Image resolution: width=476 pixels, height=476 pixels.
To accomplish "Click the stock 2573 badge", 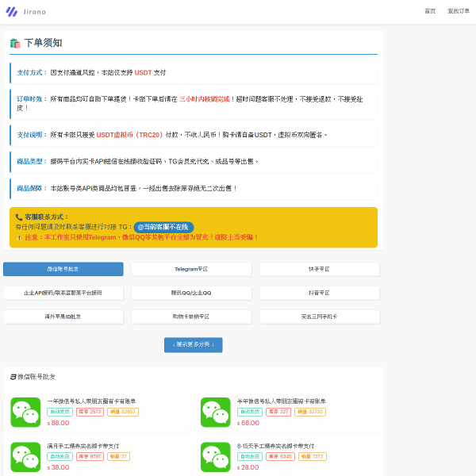I will tap(90, 412).
